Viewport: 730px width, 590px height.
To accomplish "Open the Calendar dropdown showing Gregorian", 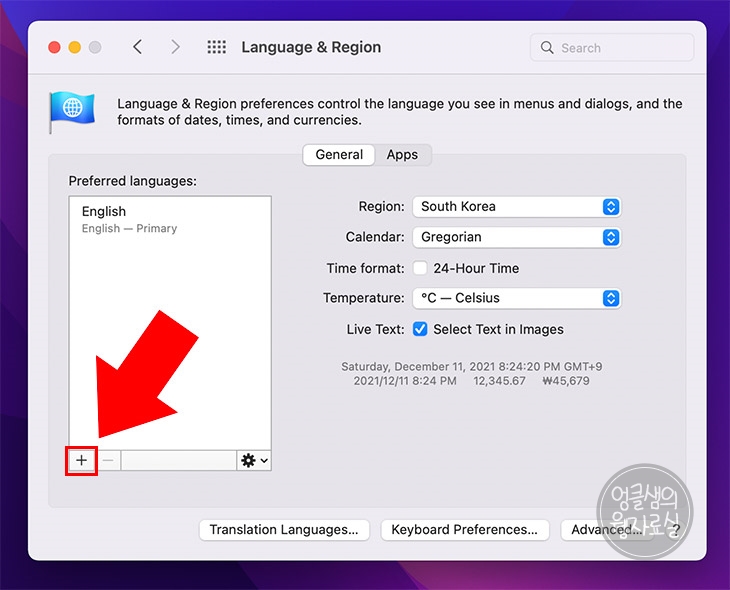I will coord(516,237).
